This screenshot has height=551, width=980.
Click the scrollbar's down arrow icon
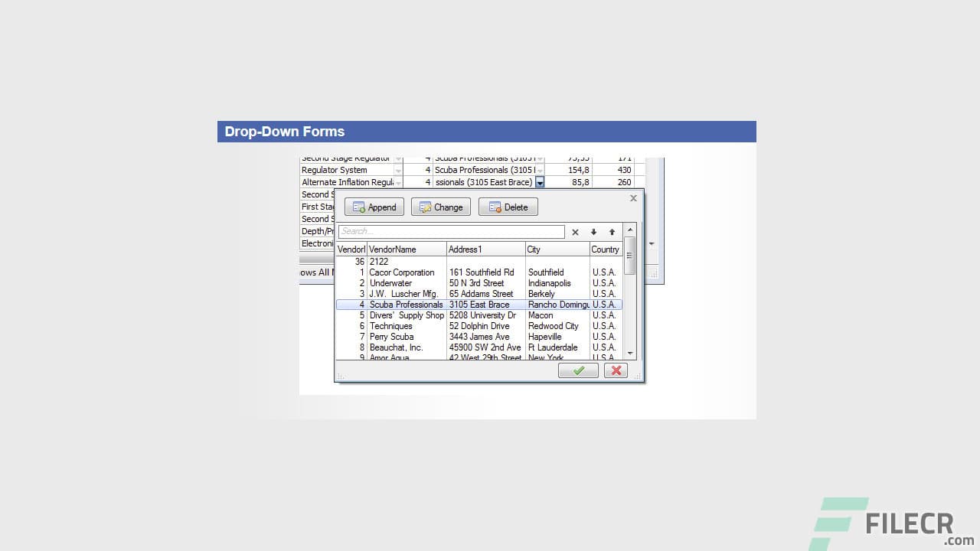point(629,354)
